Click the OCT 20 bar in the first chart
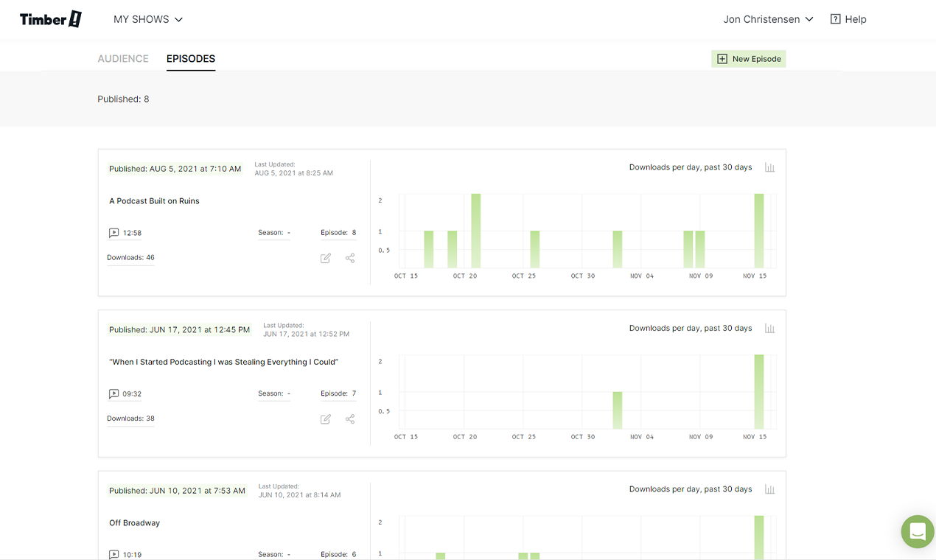 (x=476, y=231)
